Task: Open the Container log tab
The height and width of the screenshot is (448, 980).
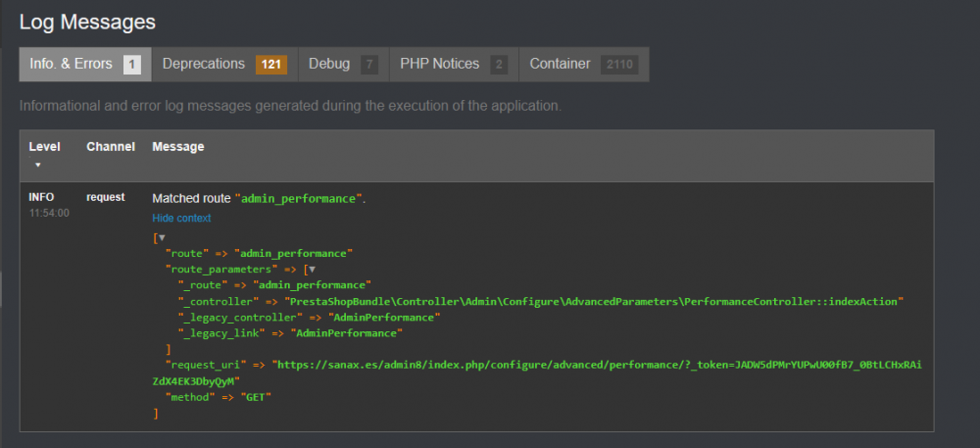Action: 561,64
